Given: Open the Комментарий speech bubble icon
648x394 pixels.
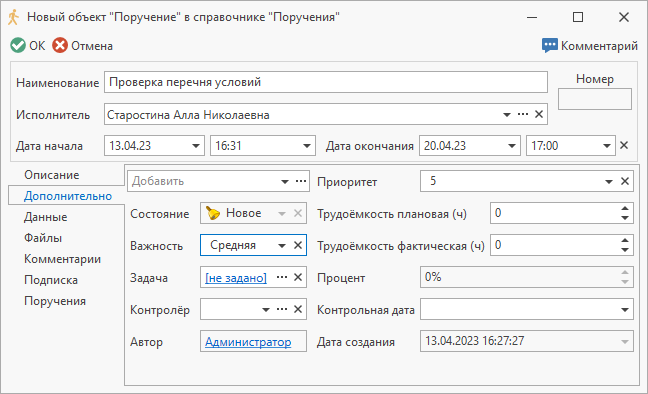Looking at the screenshot, I should [x=550, y=45].
